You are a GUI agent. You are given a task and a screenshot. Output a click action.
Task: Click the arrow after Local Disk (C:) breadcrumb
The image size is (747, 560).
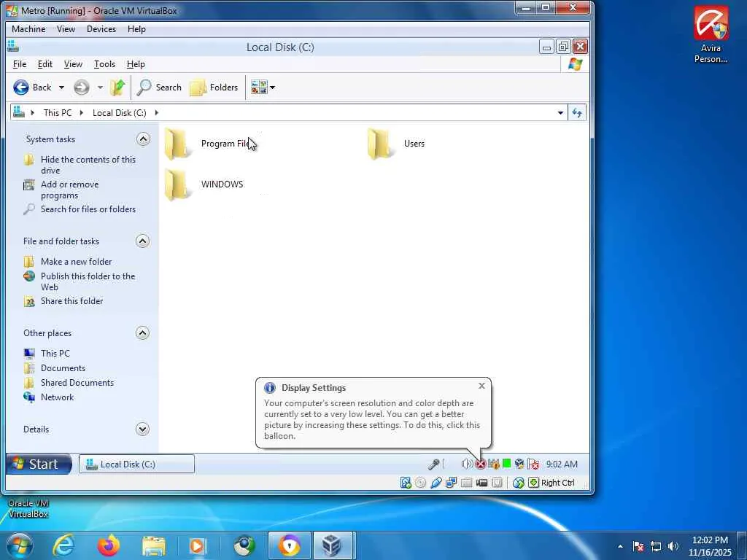click(156, 113)
